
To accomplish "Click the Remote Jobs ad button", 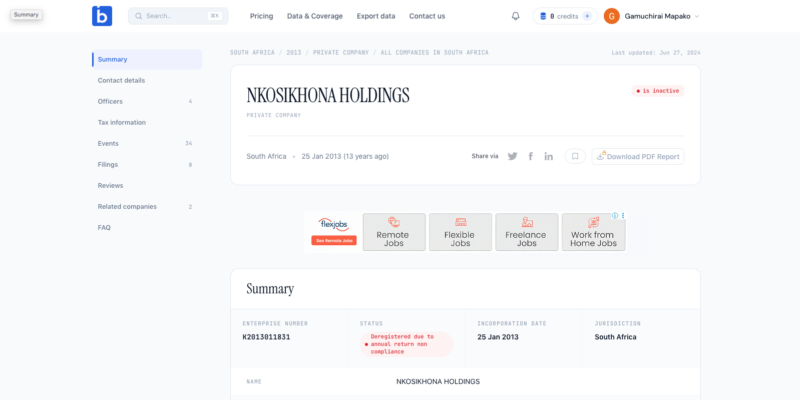I will pos(393,232).
